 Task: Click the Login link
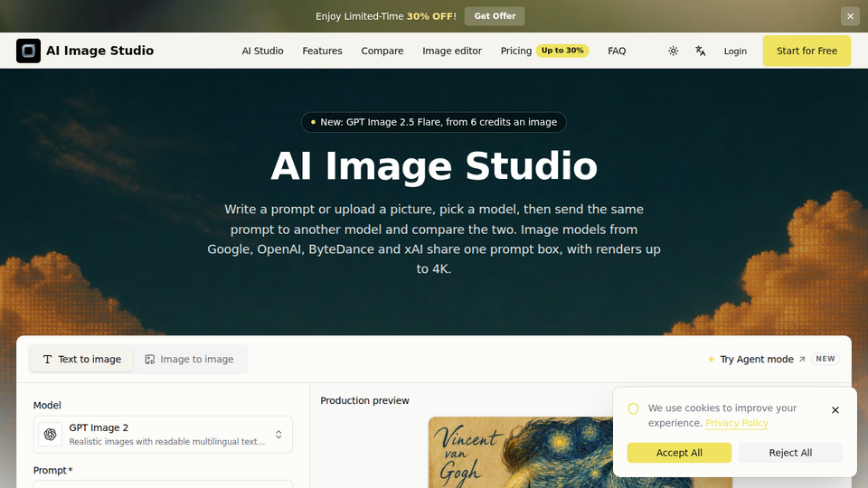click(735, 51)
